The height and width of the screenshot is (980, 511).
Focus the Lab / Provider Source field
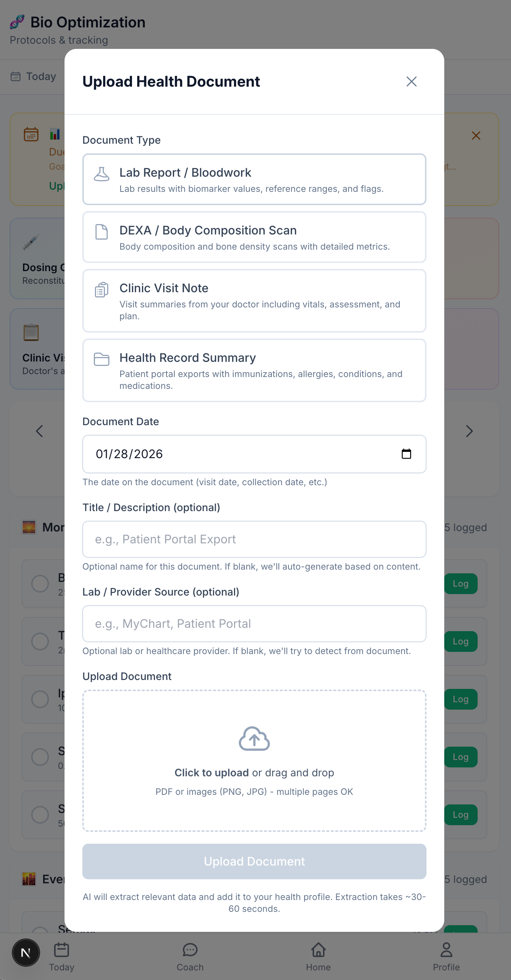pyautogui.click(x=254, y=624)
